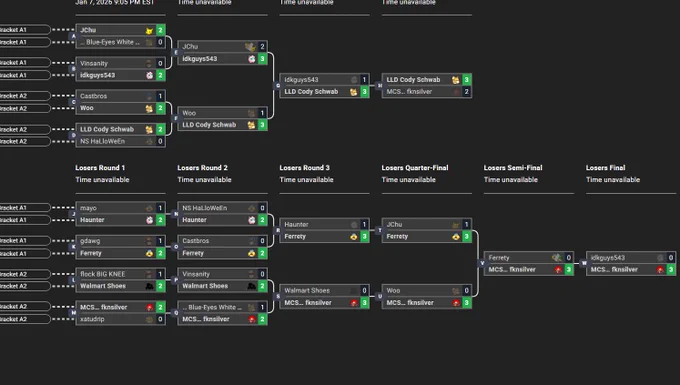
Task: Select the Losers Quarter-Final heading
Action: click(415, 168)
